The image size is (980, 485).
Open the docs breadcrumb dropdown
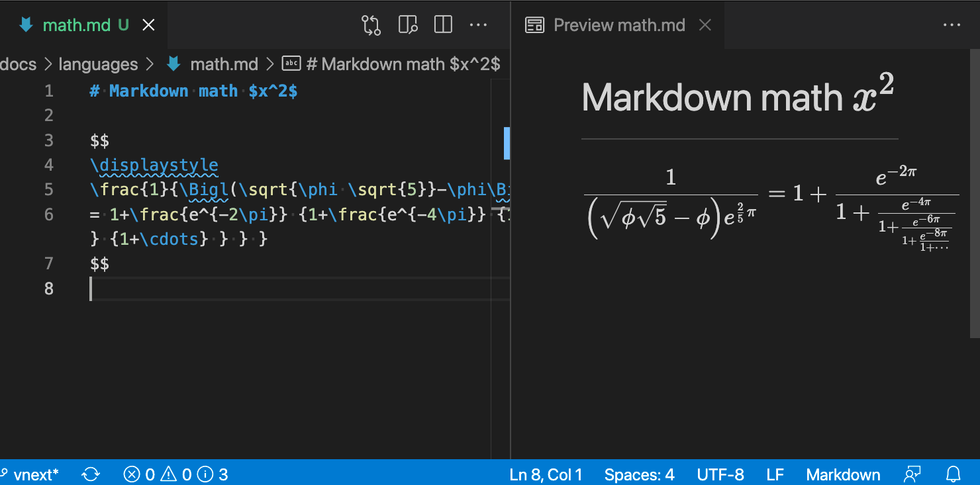[19, 64]
